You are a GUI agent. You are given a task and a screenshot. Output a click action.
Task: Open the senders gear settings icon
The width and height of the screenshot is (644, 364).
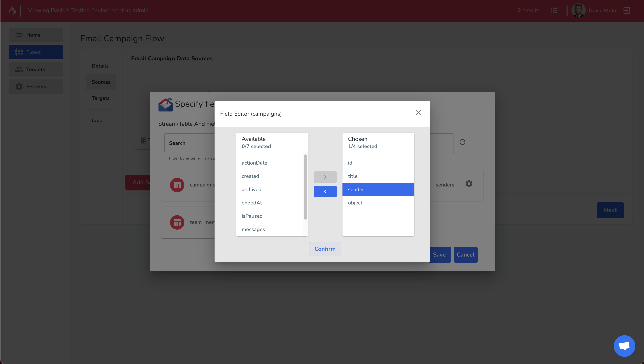click(x=469, y=184)
